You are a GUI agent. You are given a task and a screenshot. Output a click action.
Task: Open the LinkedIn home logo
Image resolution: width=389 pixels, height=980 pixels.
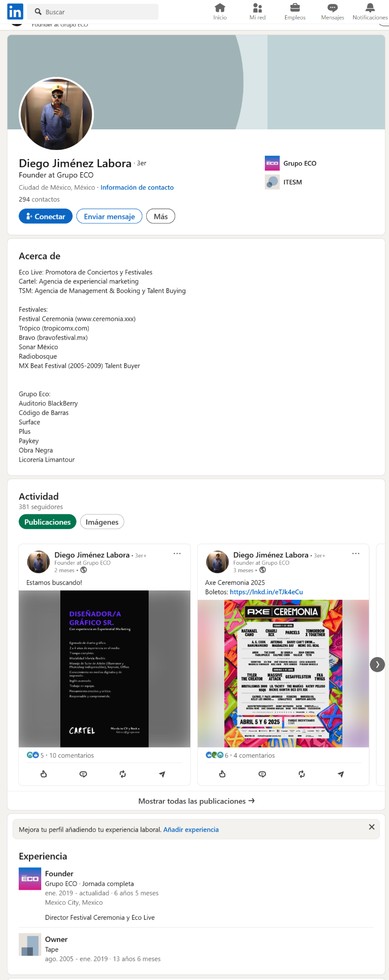point(15,11)
